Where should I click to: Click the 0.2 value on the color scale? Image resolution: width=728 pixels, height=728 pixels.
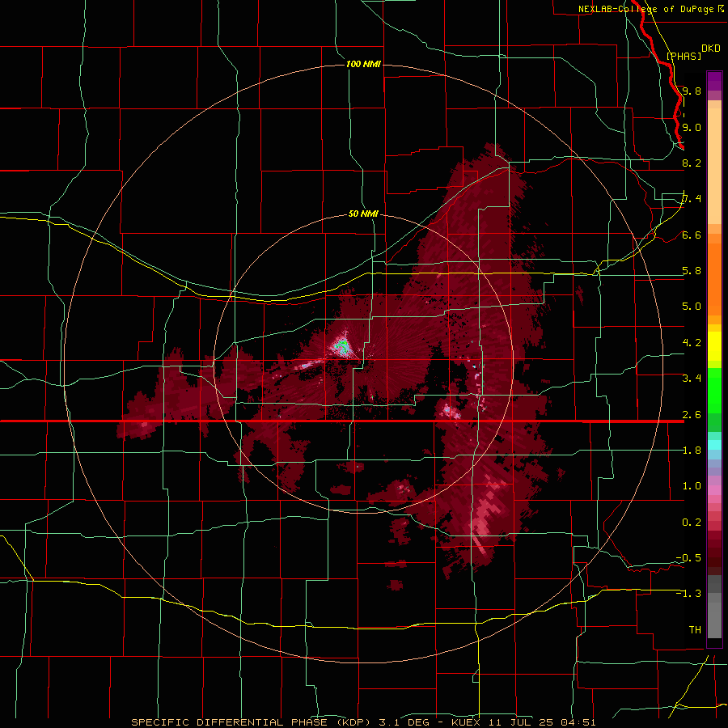(x=692, y=523)
